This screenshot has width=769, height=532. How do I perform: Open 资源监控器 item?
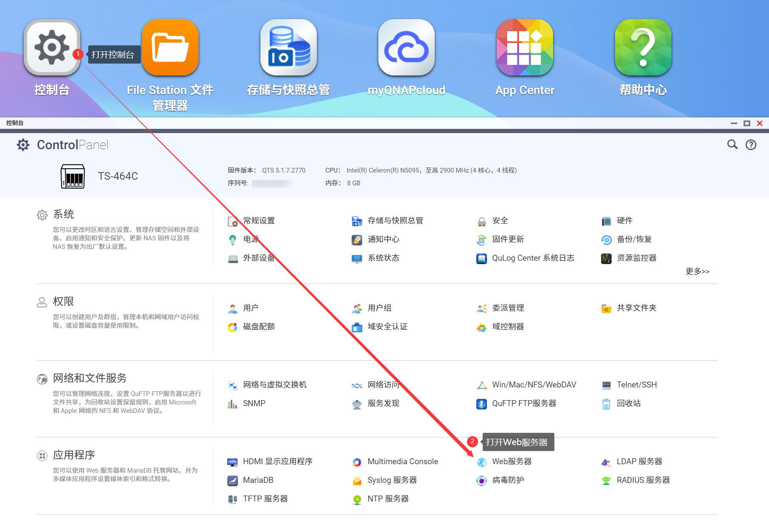coord(636,258)
